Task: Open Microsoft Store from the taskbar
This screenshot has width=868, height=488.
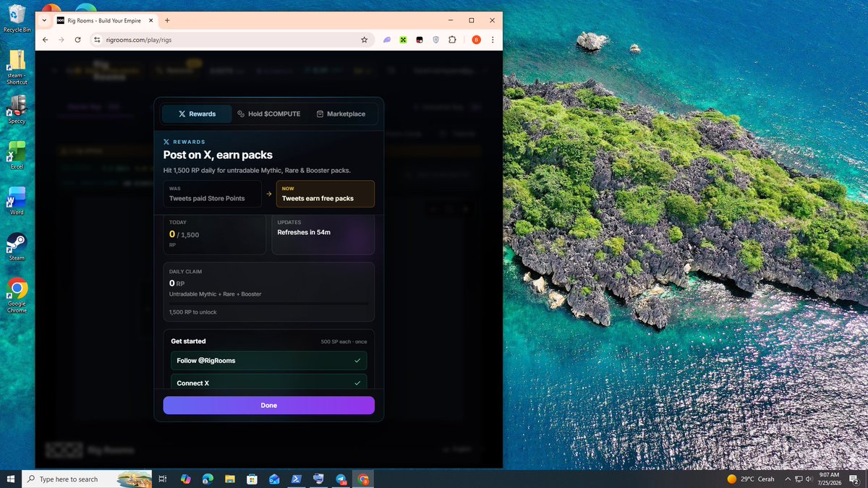Action: point(252,479)
